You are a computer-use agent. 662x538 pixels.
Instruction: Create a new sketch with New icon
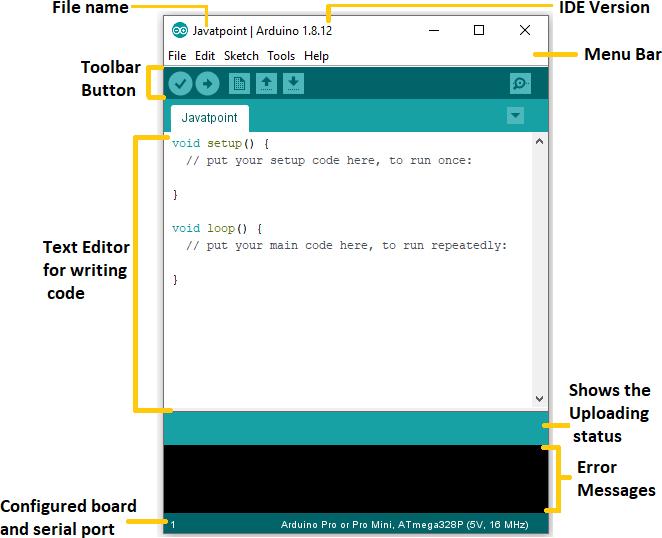point(239,84)
